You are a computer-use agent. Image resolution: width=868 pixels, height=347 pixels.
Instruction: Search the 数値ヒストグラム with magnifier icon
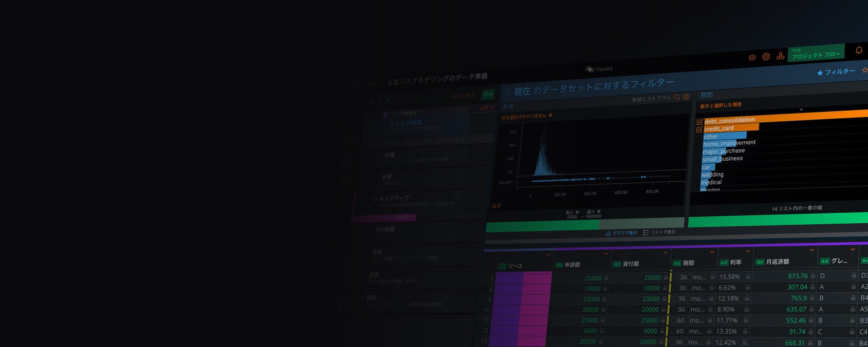pos(677,97)
